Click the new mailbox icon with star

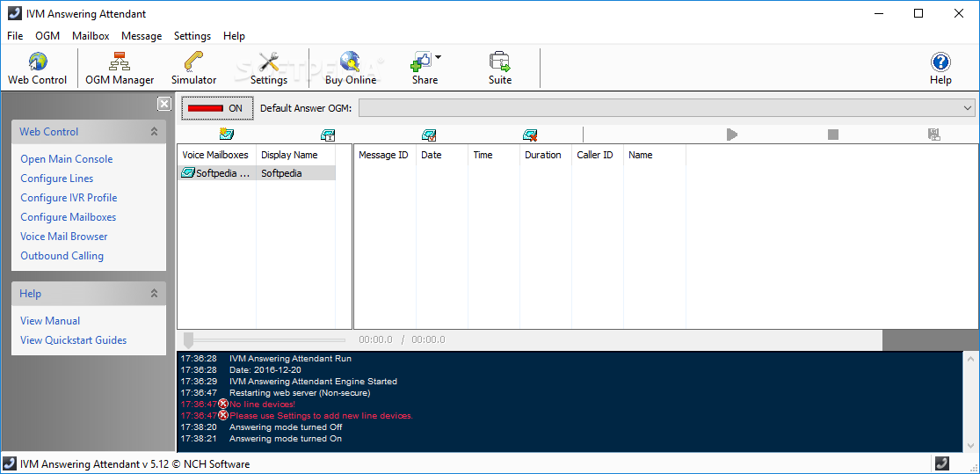pos(226,134)
